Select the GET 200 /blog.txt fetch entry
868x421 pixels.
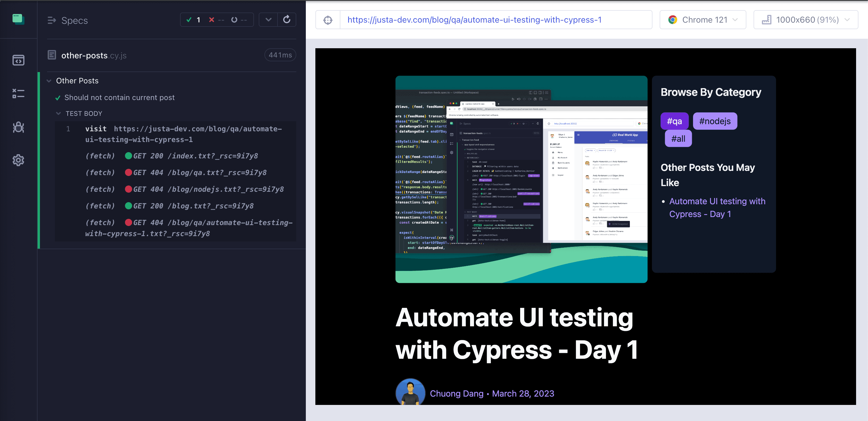[176, 206]
